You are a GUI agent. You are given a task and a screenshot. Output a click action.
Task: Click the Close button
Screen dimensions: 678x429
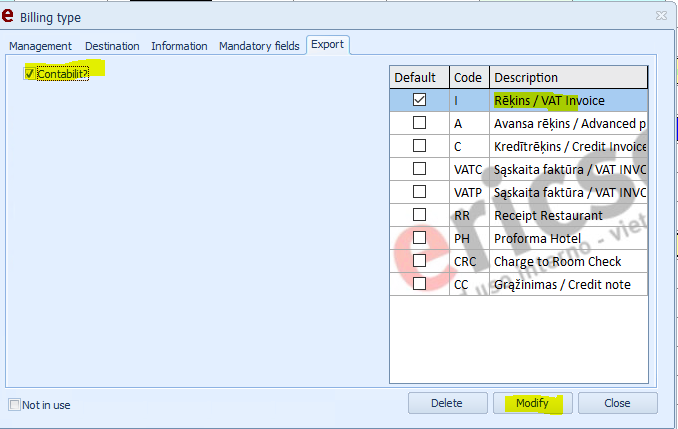617,403
